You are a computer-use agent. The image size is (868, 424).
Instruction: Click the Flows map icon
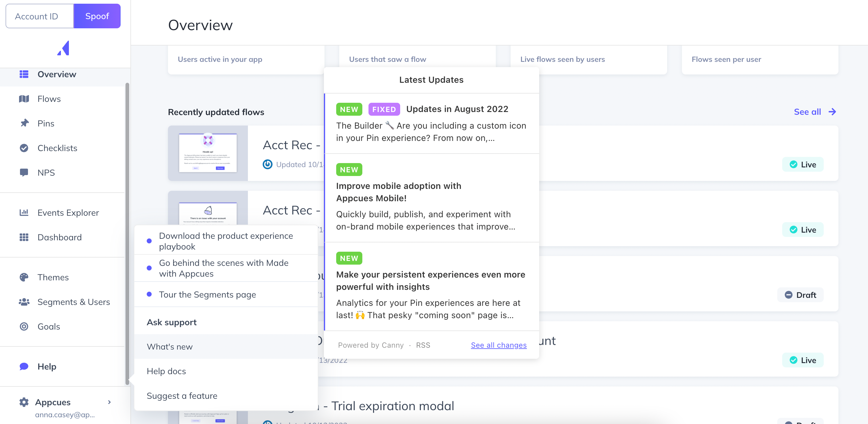coord(24,99)
